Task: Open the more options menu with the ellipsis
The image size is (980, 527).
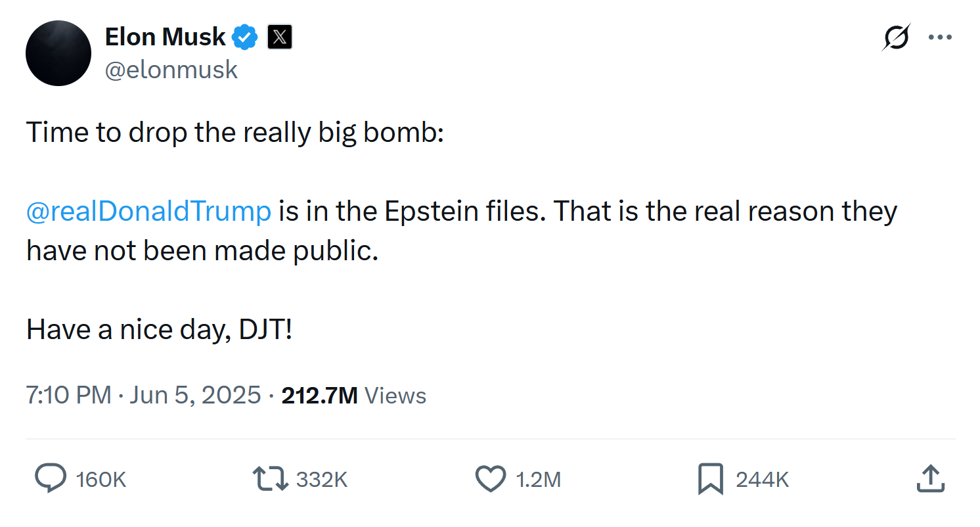Action: tap(940, 37)
